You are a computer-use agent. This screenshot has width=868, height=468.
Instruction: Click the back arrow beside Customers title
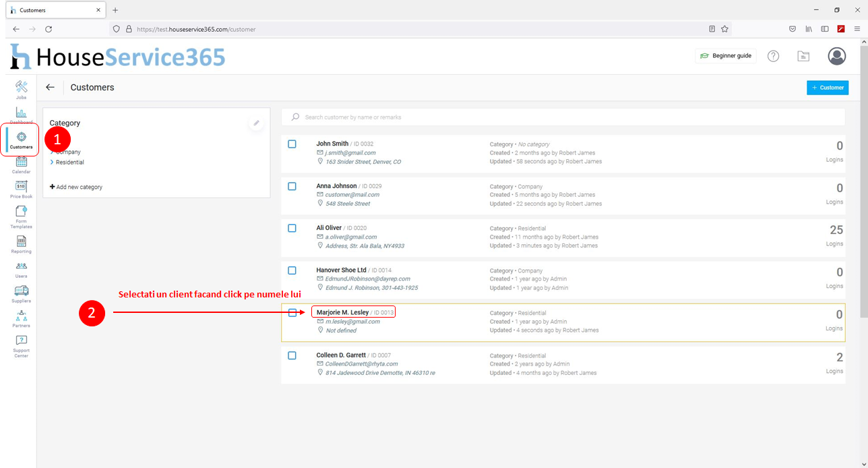click(50, 87)
